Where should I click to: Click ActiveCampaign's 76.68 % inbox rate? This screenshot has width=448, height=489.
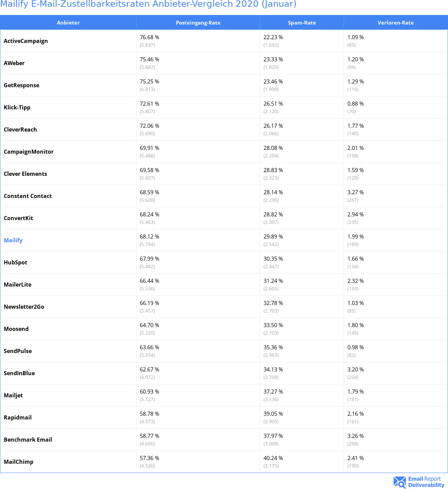click(149, 37)
